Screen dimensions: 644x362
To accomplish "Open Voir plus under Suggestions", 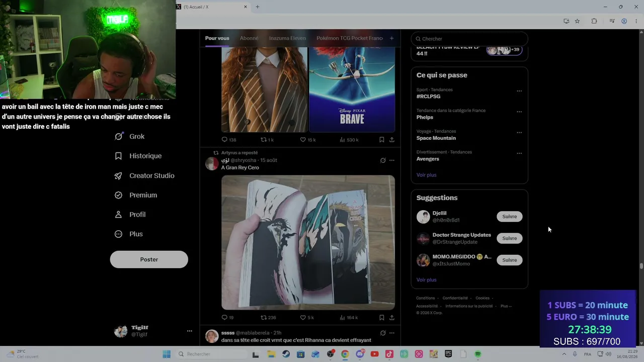I will pos(426,280).
